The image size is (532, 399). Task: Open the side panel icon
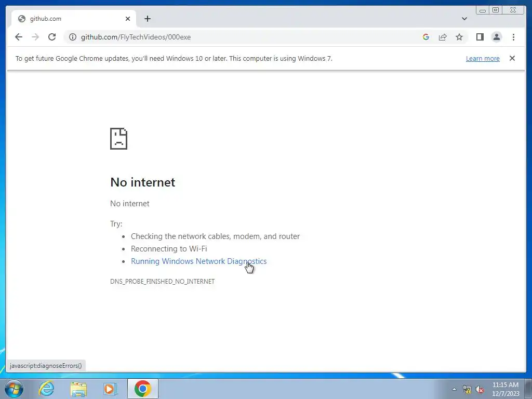pyautogui.click(x=480, y=37)
